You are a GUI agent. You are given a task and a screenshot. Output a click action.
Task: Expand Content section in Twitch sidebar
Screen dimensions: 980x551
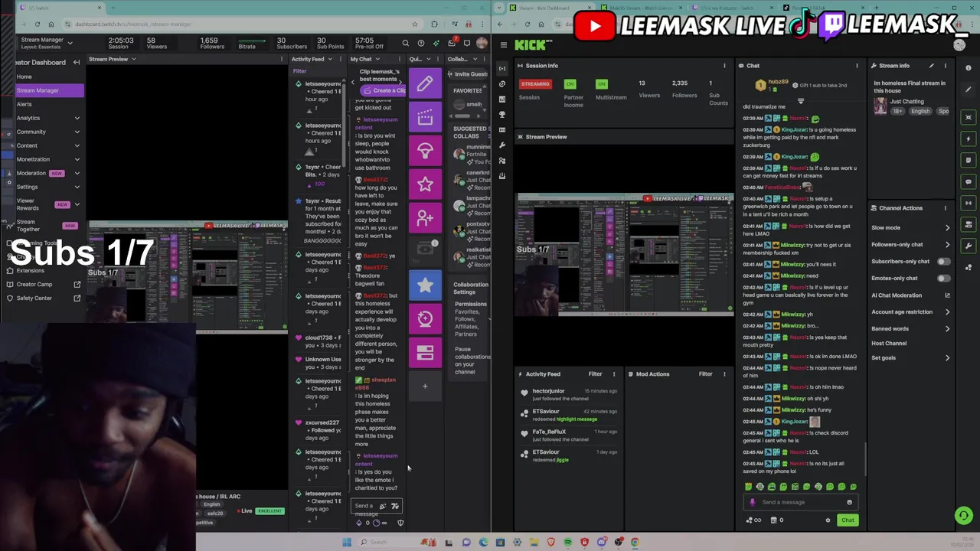pyautogui.click(x=77, y=145)
